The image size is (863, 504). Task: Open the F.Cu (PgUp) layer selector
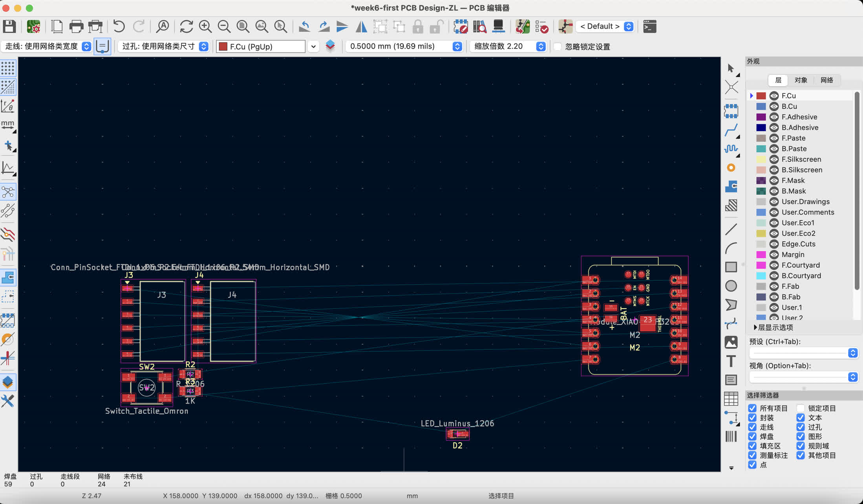267,46
